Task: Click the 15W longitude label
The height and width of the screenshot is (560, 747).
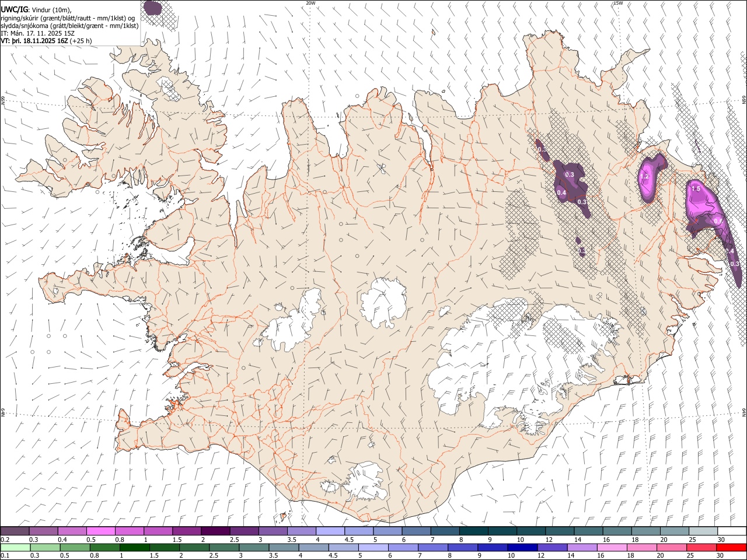Action: (618, 3)
